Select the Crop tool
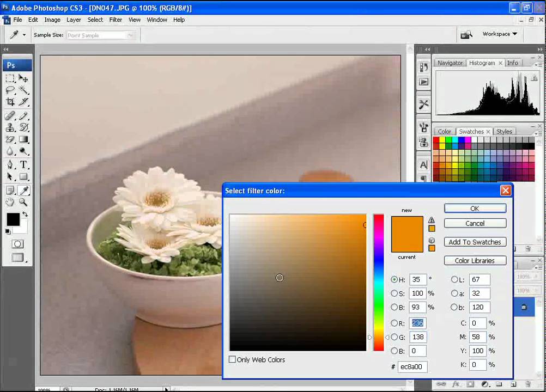546x392 pixels. tap(10, 102)
